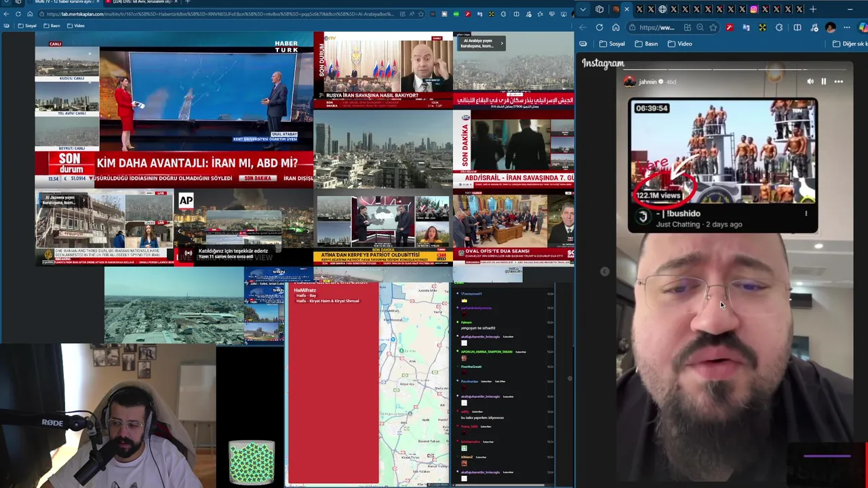Switch to the globe-icon tab in right browser
Image resolution: width=868 pixels, height=488 pixels.
(663, 9)
